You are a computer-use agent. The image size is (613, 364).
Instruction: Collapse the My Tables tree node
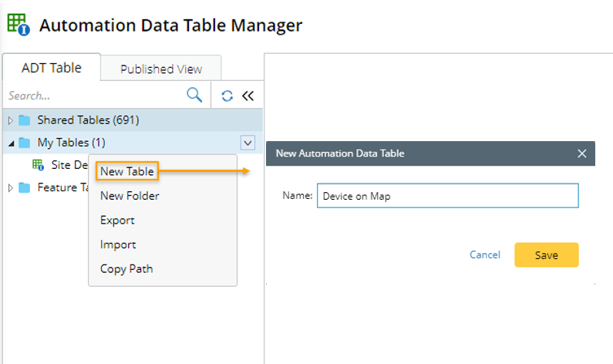pyautogui.click(x=10, y=143)
